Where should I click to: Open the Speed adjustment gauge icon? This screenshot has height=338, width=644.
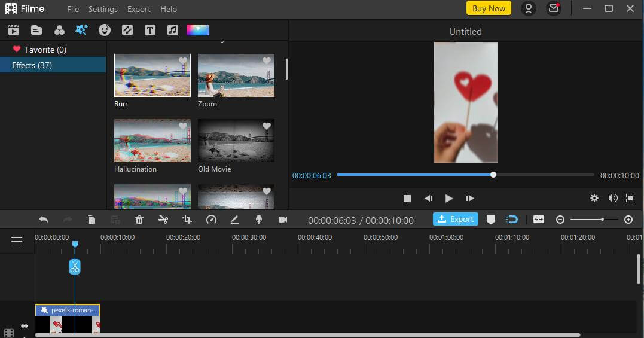211,220
